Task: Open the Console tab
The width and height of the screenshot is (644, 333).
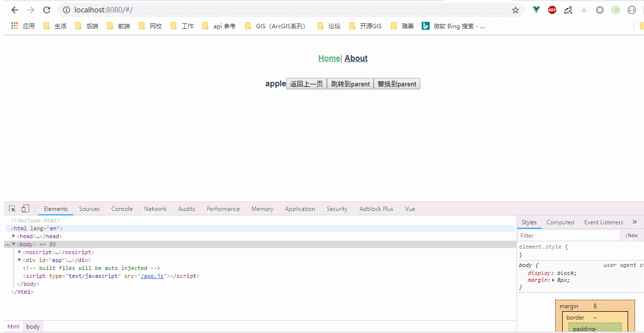Action: (122, 209)
